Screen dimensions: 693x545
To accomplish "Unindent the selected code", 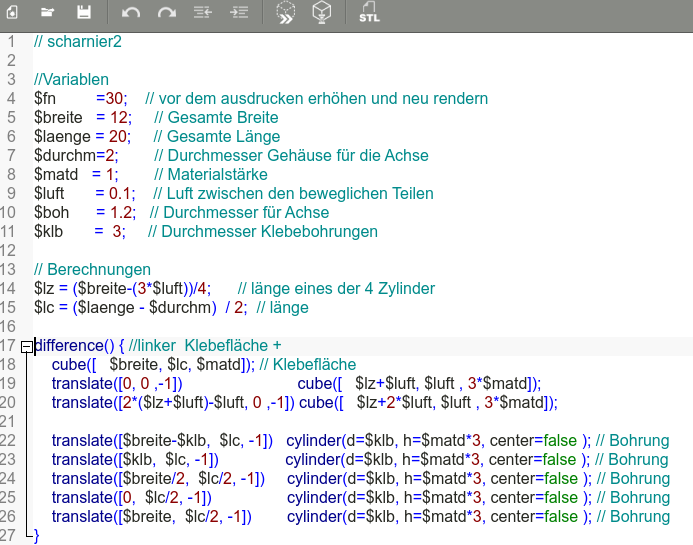I will point(203,12).
